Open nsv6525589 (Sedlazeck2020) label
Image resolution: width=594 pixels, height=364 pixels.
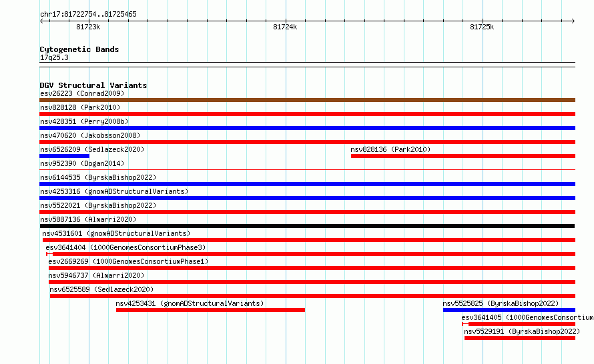tap(101, 289)
